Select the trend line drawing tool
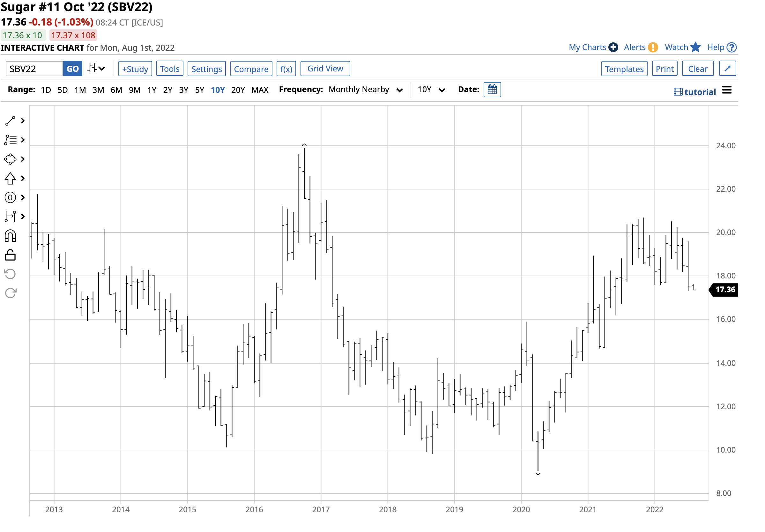Screen dimensions: 765x532 click(10, 121)
